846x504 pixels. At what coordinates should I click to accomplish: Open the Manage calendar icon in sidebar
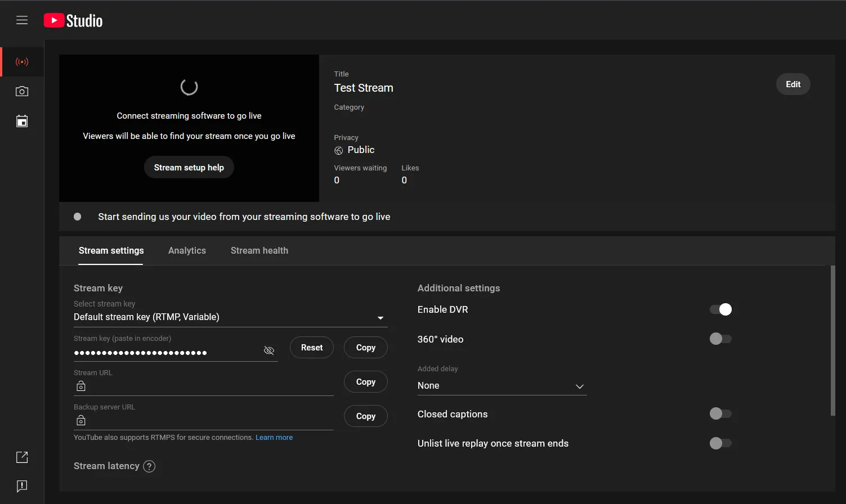pos(22,121)
